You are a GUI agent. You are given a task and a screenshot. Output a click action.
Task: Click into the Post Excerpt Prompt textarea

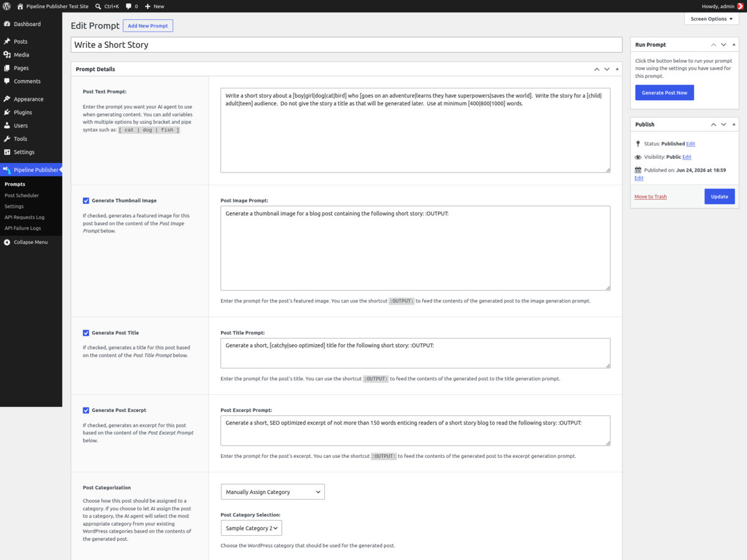click(415, 431)
